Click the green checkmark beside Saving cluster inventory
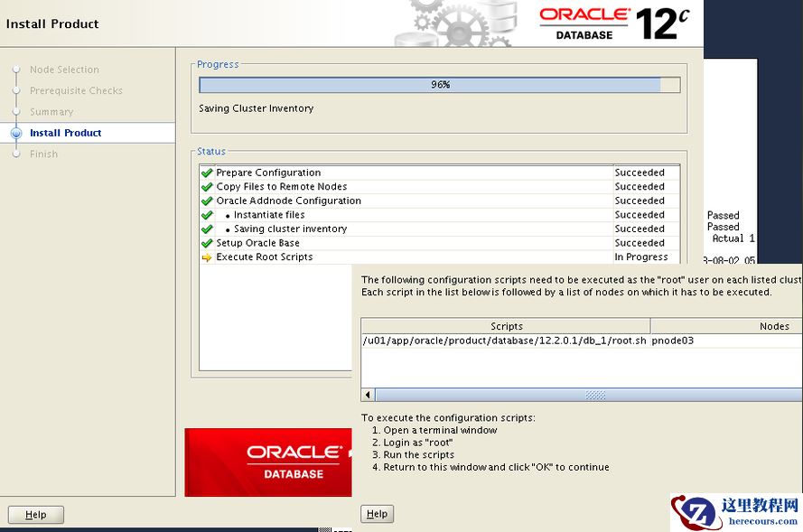Viewport: 803px width, 532px height. point(207,229)
